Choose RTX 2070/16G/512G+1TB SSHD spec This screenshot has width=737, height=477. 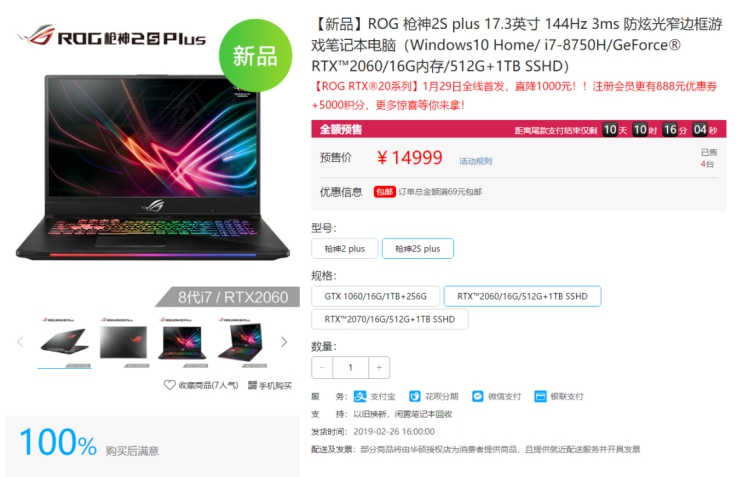tap(390, 319)
